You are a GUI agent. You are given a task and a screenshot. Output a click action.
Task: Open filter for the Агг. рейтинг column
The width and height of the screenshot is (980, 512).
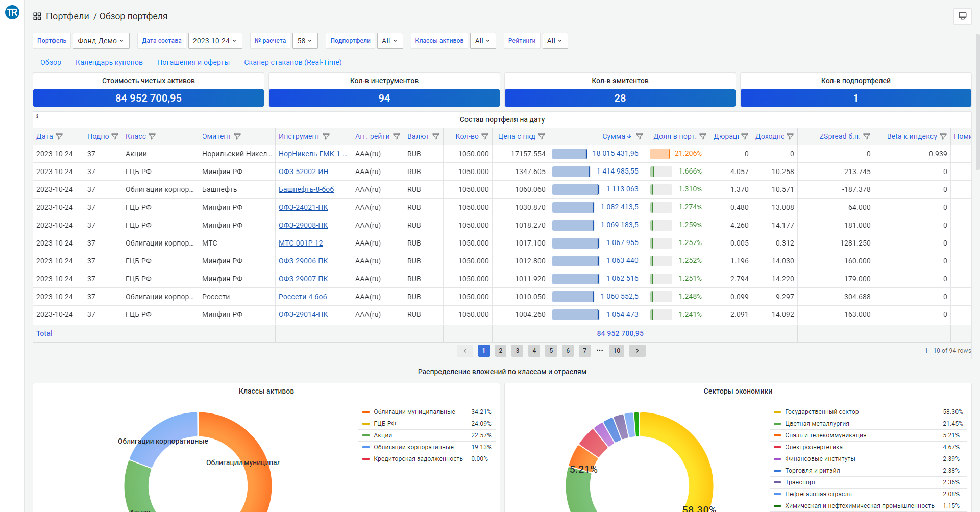[397, 136]
